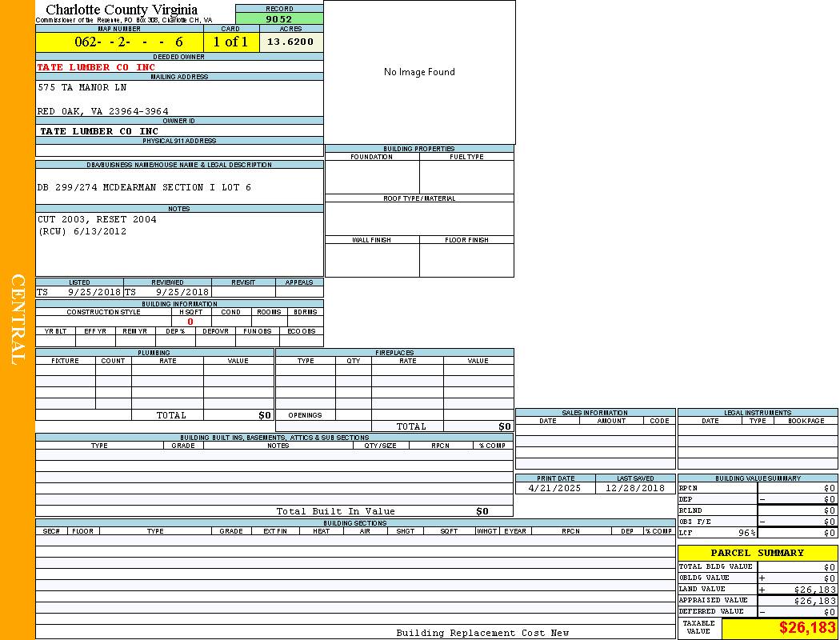Viewport: 840px width, 640px height.
Task: Click the red taxable value $26,183
Action: coord(806,628)
